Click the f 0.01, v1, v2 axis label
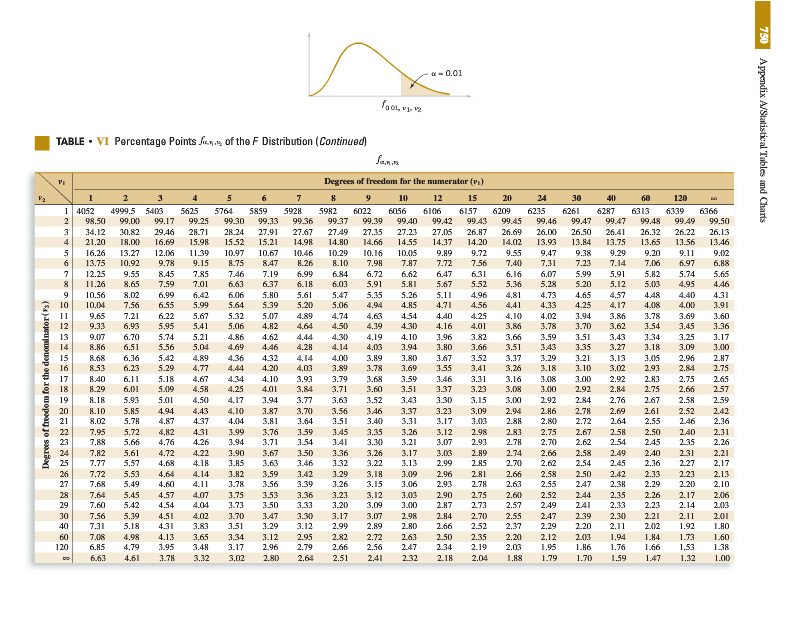 click(x=396, y=106)
